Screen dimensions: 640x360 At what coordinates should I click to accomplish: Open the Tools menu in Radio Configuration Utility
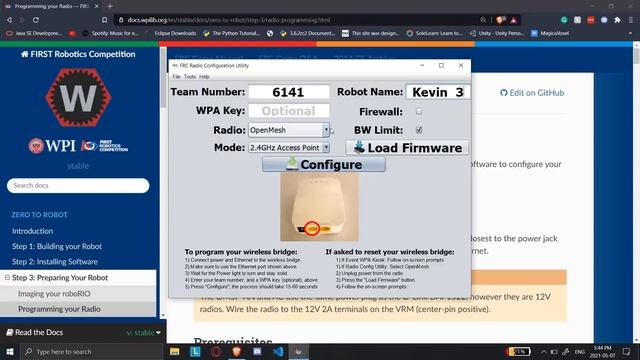point(190,76)
